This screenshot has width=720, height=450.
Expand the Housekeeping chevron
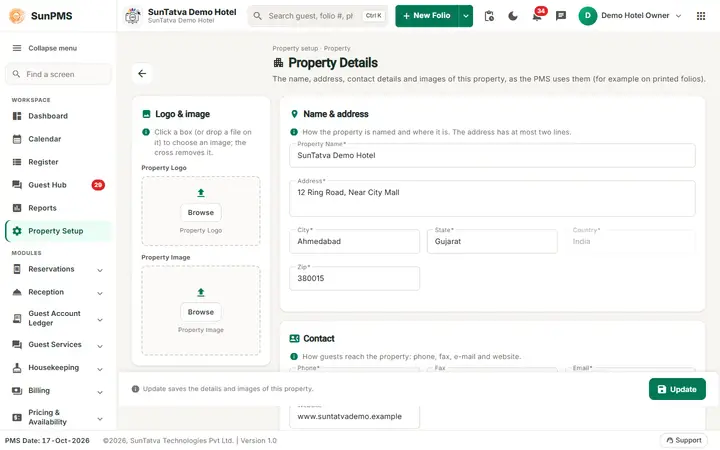point(100,369)
